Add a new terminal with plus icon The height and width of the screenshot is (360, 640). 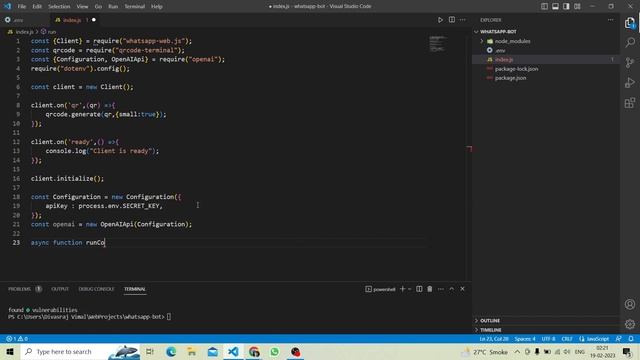[x=402, y=289]
